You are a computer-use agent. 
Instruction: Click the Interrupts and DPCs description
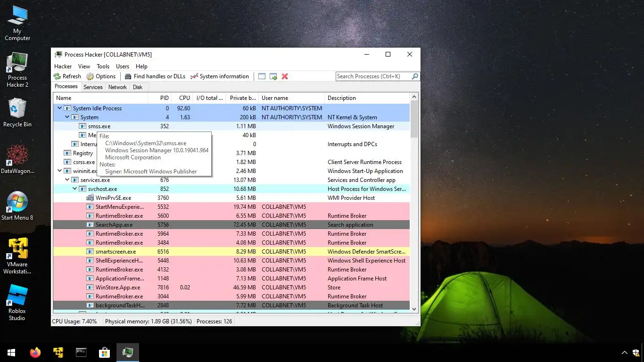[352, 144]
